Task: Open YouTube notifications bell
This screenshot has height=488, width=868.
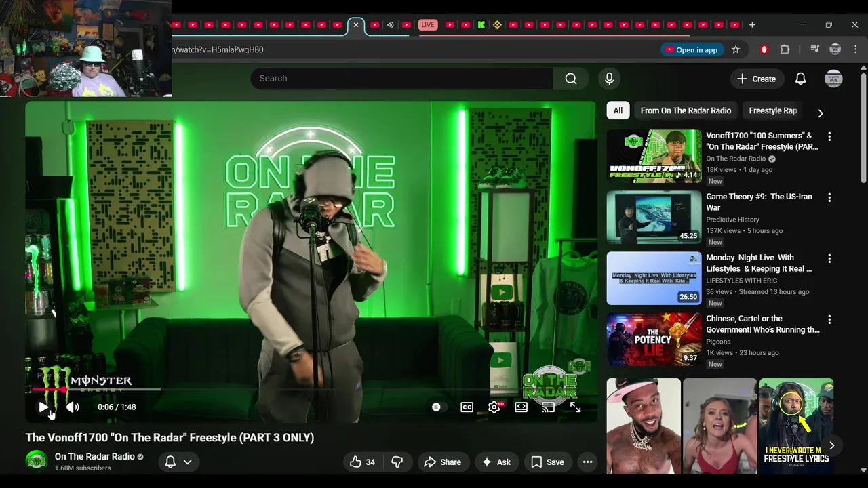Action: (801, 79)
